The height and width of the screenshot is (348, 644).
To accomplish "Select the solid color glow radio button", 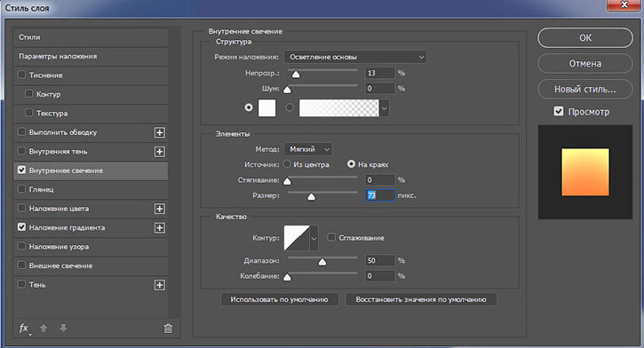I will 249,107.
